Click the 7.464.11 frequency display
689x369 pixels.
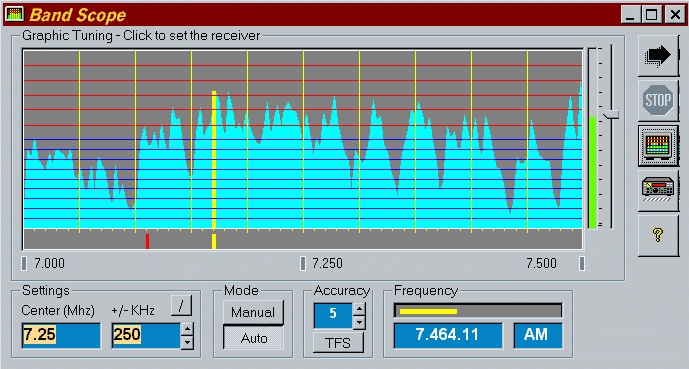coord(447,335)
